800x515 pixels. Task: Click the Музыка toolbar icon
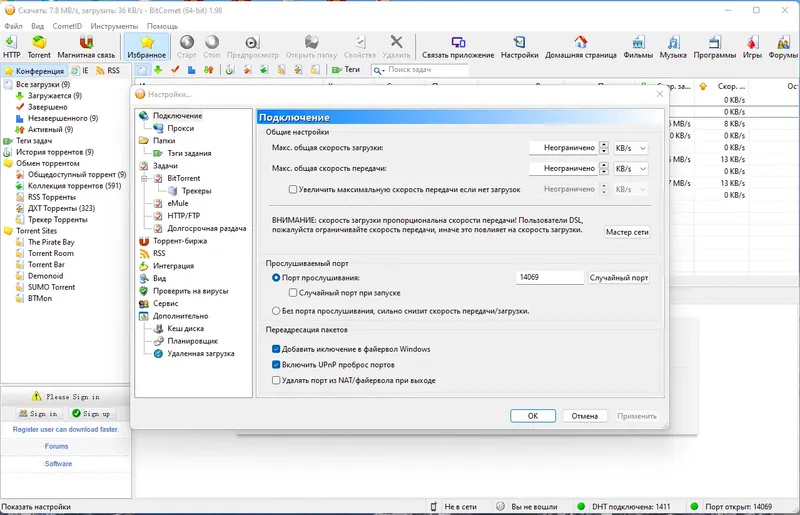coord(673,47)
